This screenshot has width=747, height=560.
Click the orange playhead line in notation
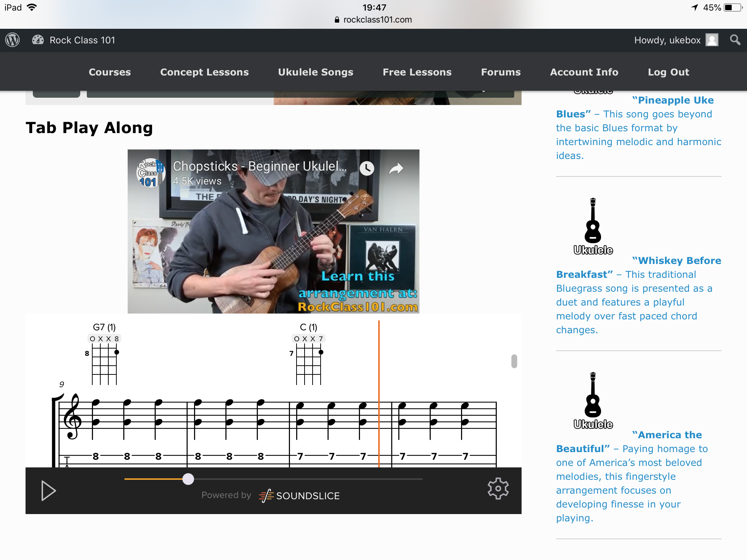[x=379, y=394]
